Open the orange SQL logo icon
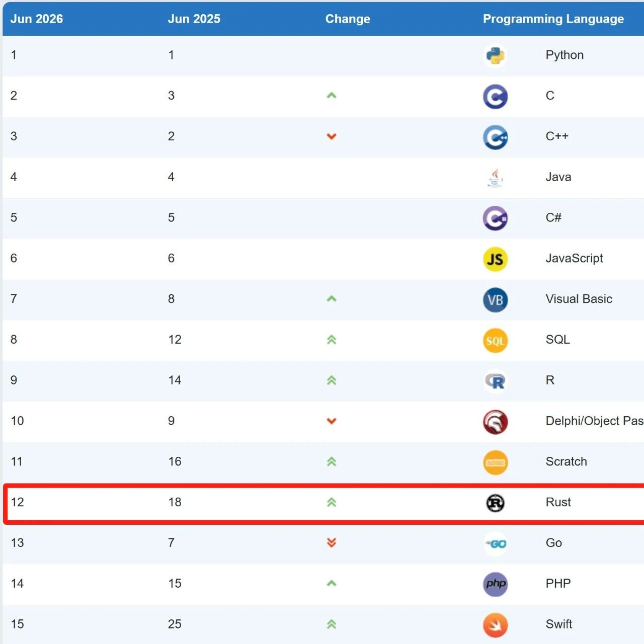Viewport: 644px width, 644px height. (x=495, y=341)
